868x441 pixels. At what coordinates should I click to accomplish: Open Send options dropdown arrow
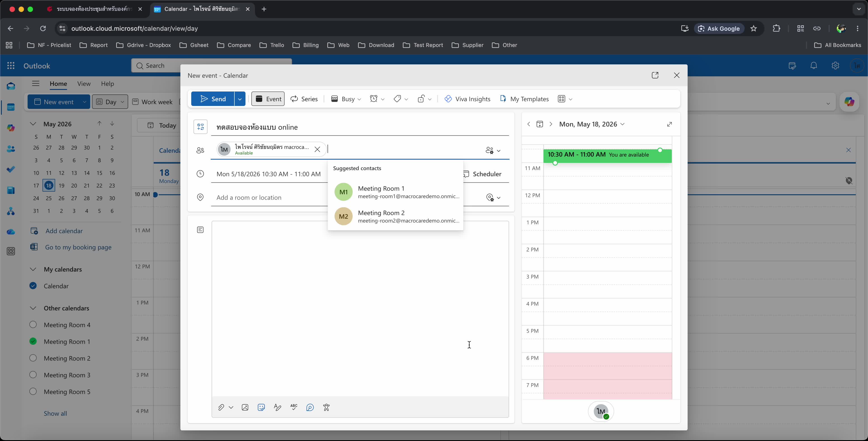pos(240,99)
